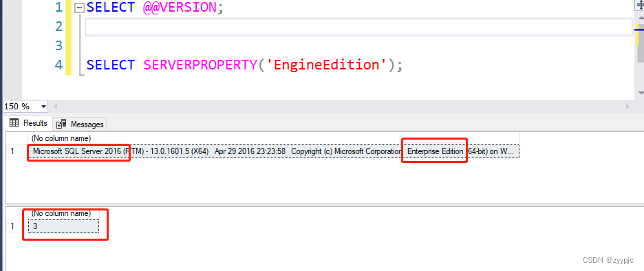The height and width of the screenshot is (271, 644).
Task: Click the SELECT @@VERSION statement on line 1
Action: coord(155,8)
